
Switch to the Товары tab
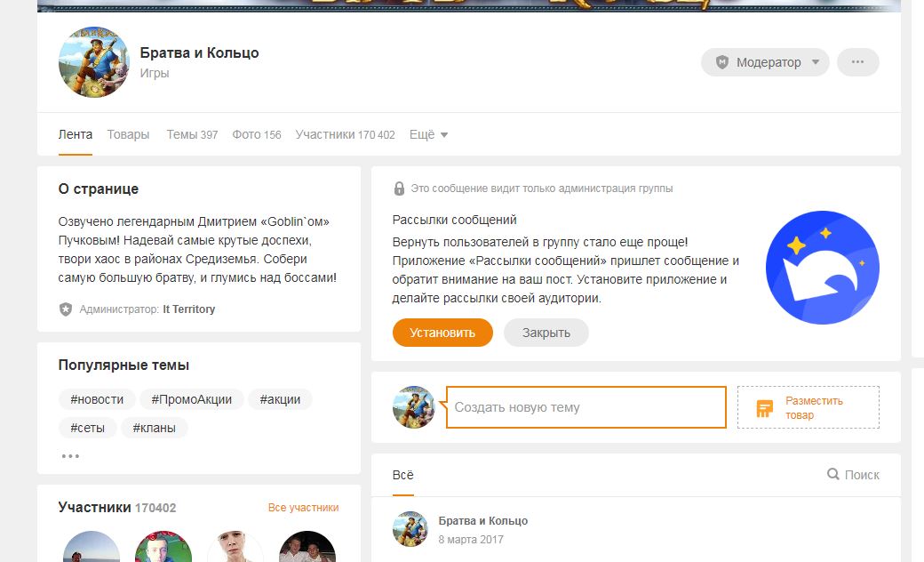point(128,135)
